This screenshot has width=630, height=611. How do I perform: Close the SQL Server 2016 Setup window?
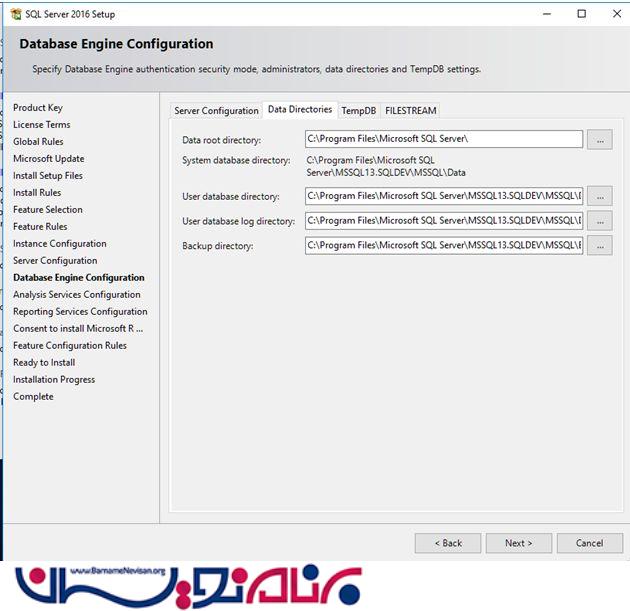point(613,14)
